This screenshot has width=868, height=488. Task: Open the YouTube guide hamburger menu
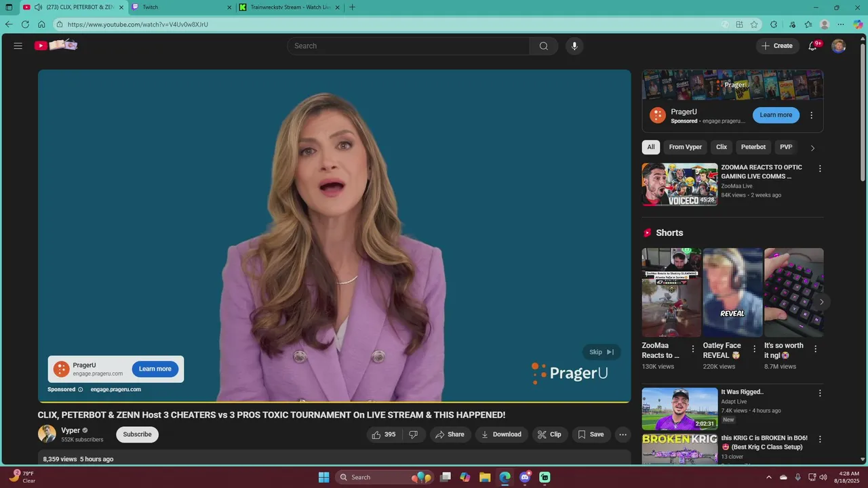pos(18,46)
